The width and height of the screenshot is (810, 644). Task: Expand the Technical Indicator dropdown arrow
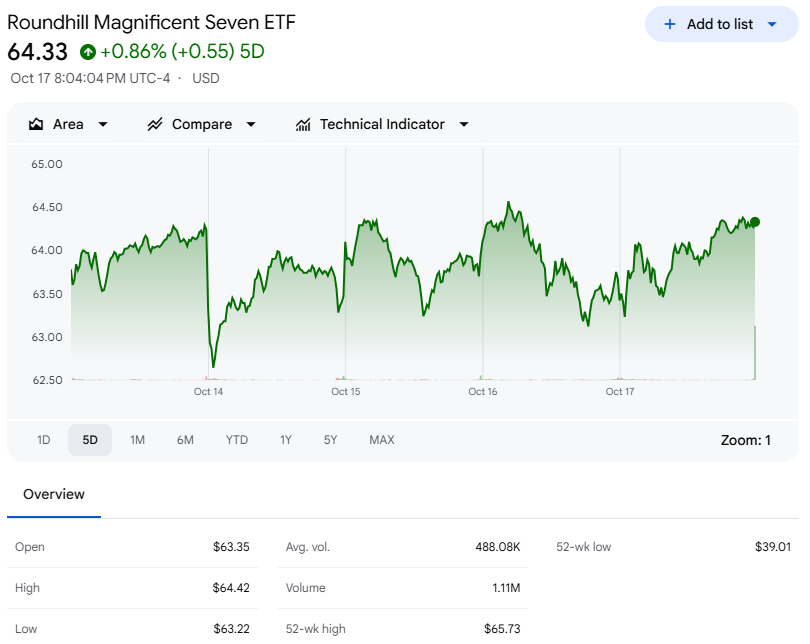click(464, 124)
